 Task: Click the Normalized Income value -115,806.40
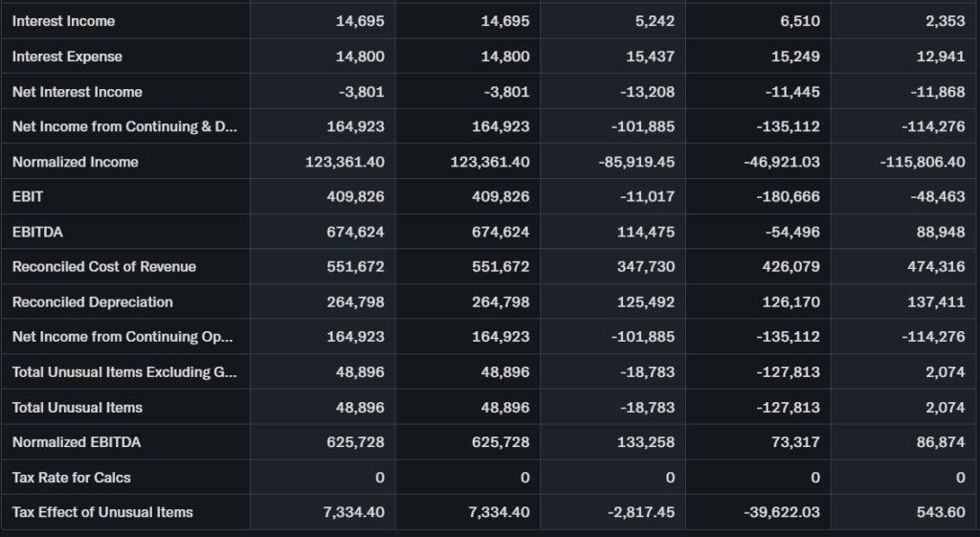point(922,162)
